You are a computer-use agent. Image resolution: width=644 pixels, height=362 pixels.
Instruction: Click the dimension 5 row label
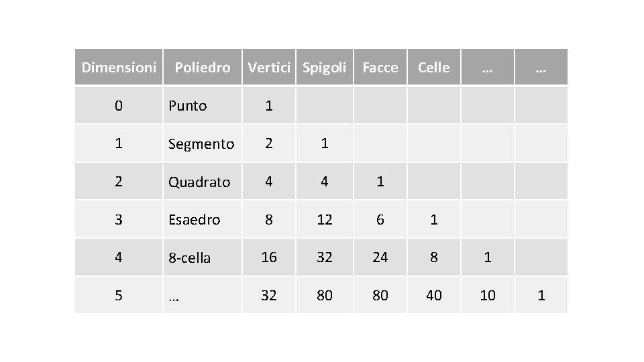coord(119,295)
